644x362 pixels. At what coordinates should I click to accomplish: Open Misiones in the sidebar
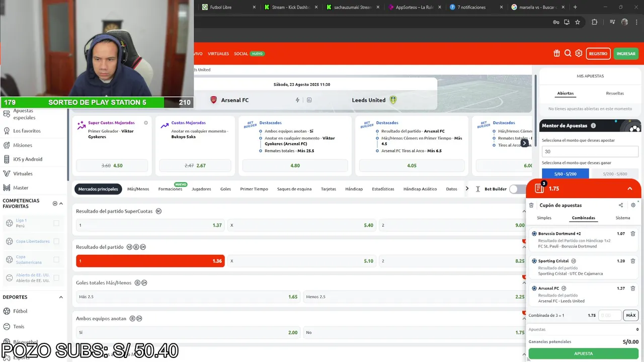[x=23, y=145]
